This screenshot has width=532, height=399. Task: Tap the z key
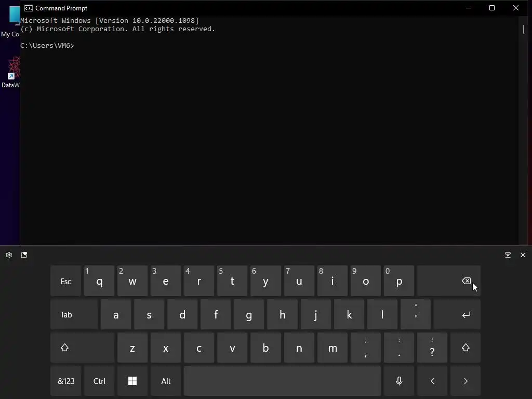132,348
